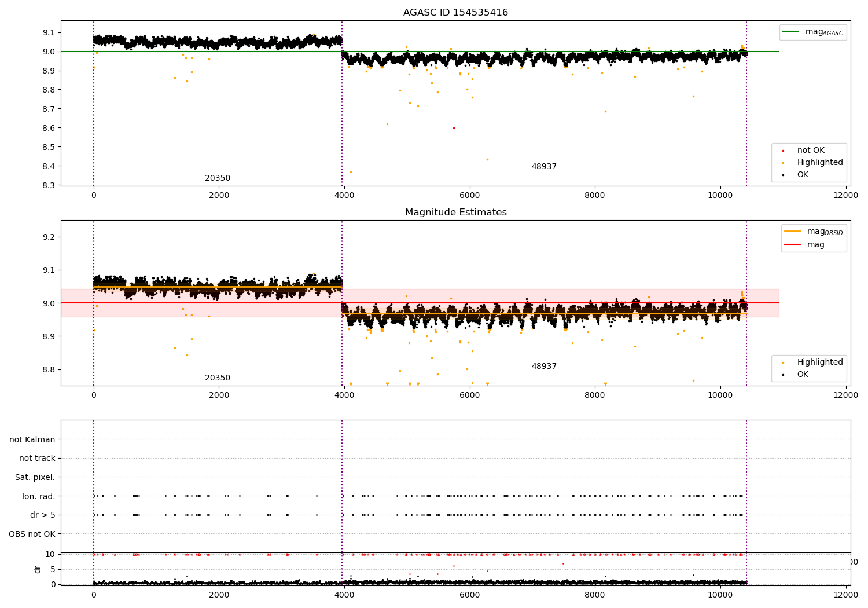Image resolution: width=868 pixels, height=608 pixels.
Task: Click the '9.1' y-axis tick of the top plot
Action: (x=49, y=32)
